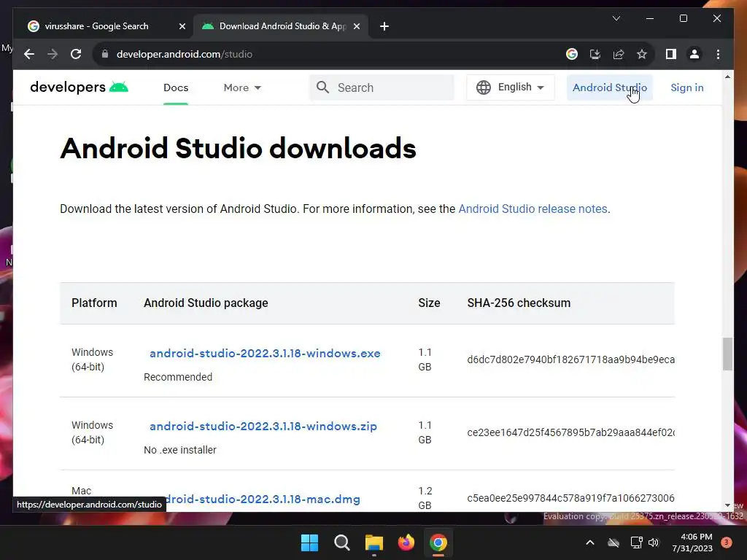This screenshot has width=747, height=560.
Task: Expand the More navigation menu
Action: pyautogui.click(x=242, y=87)
